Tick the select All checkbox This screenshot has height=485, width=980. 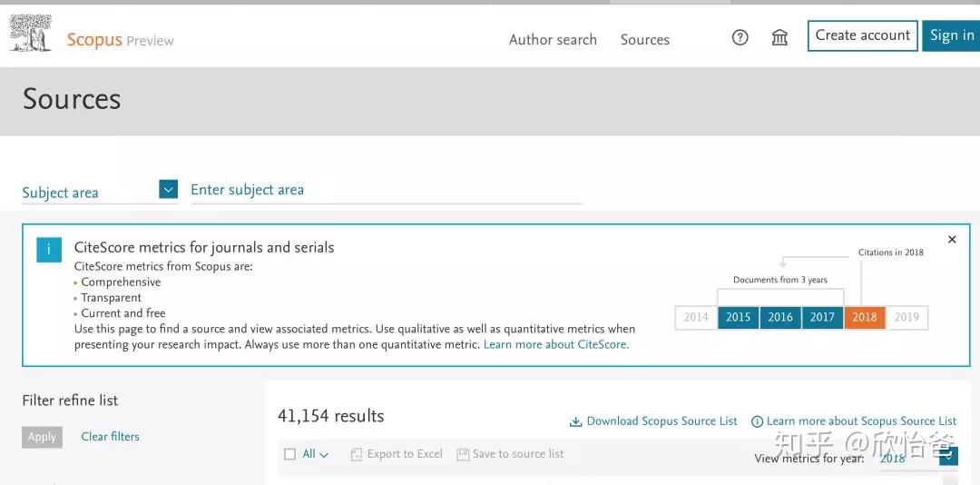click(x=289, y=454)
